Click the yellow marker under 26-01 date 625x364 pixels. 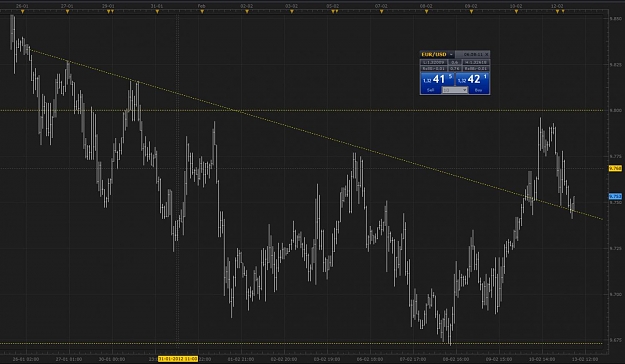point(22,12)
